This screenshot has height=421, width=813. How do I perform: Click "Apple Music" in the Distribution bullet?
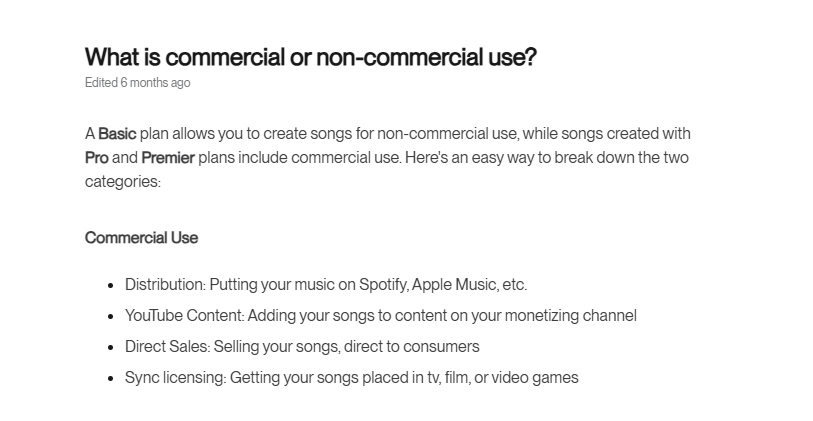(453, 285)
